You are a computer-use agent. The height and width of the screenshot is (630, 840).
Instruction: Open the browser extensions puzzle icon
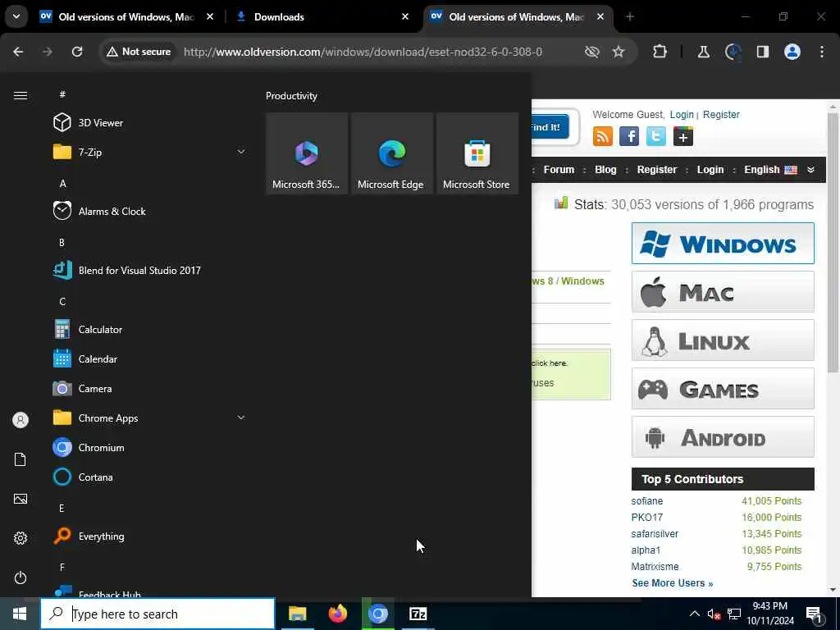click(x=660, y=52)
